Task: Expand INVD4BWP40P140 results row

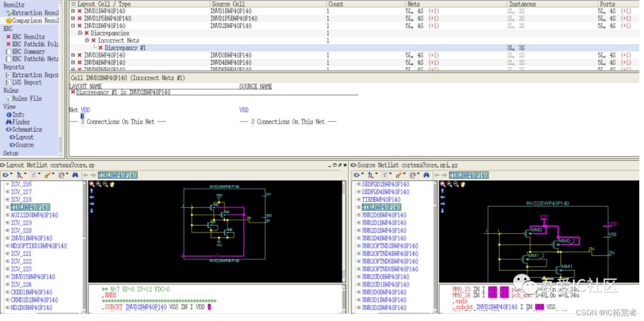Action: [x=73, y=62]
